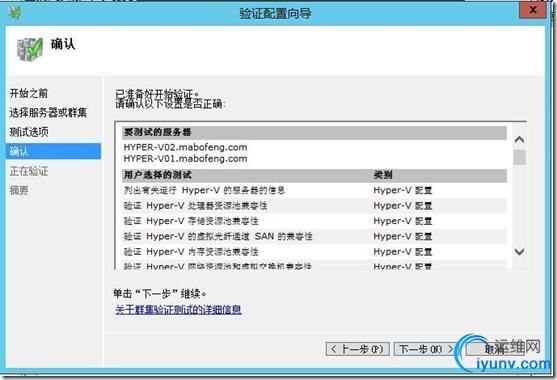The height and width of the screenshot is (380, 557).
Task: Click the 下一步(N) next button
Action: point(425,349)
